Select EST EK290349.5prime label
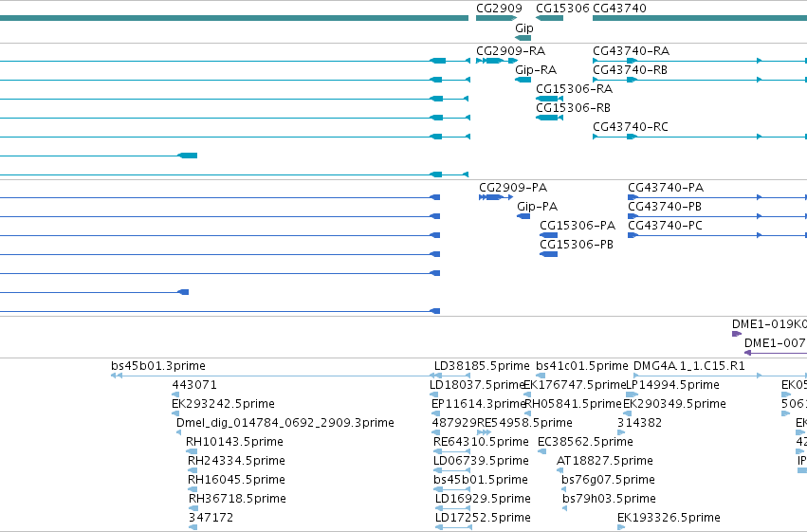This screenshot has height=532, width=807. [x=675, y=404]
